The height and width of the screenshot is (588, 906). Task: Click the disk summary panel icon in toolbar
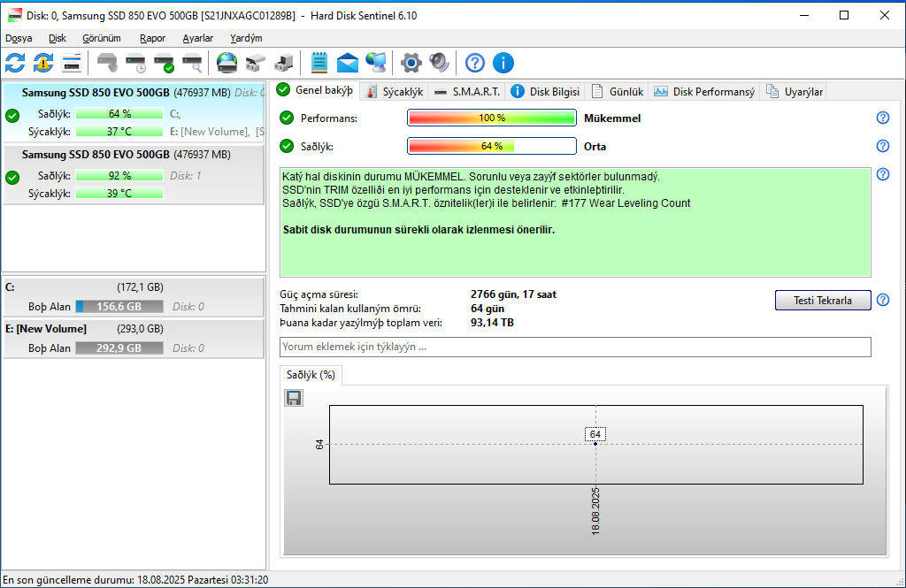(72, 63)
